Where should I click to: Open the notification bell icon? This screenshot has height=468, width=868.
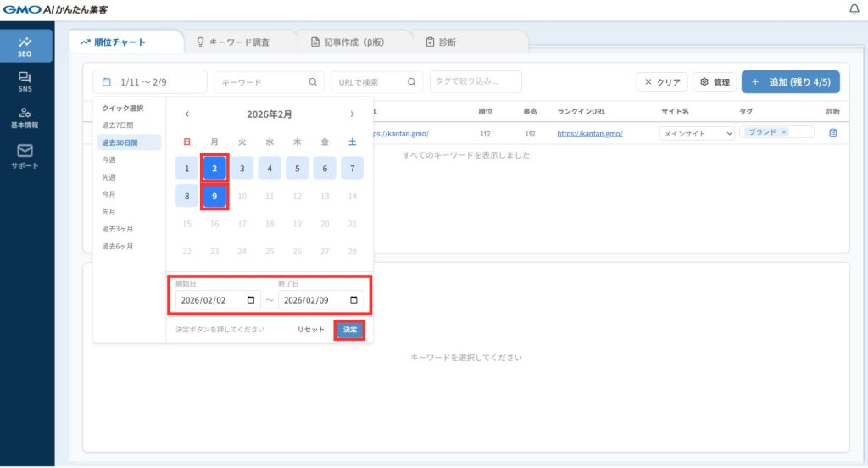(853, 9)
